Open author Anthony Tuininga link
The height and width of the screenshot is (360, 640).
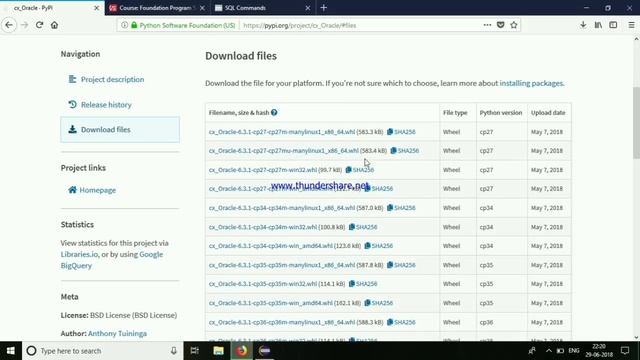tap(117, 333)
